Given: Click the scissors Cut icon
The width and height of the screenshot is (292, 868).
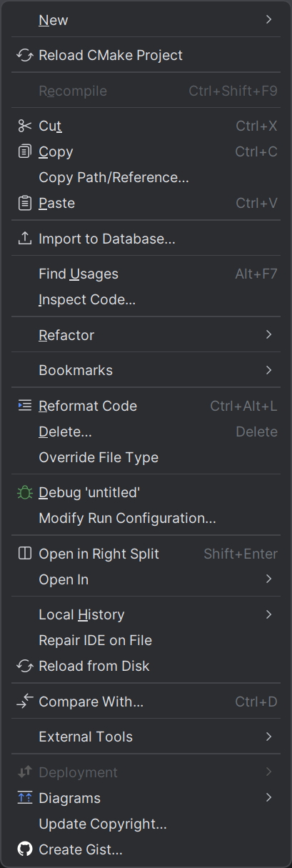Looking at the screenshot, I should coord(25,126).
